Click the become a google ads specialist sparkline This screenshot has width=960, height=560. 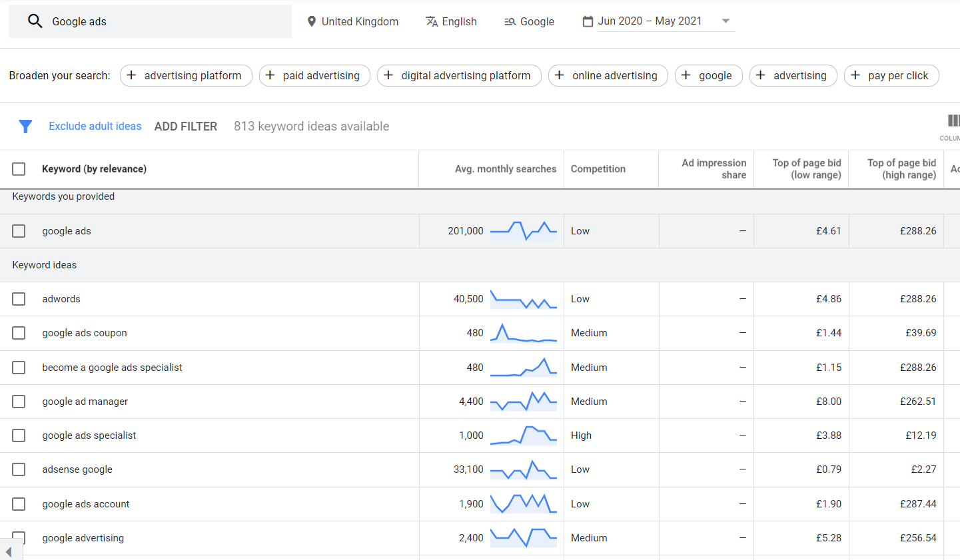(x=524, y=368)
